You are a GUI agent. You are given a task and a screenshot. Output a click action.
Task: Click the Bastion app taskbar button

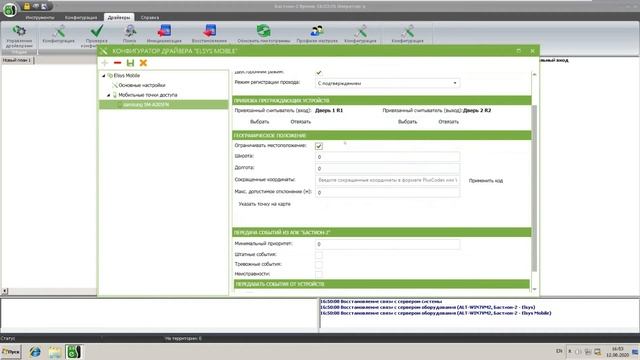pos(74,352)
